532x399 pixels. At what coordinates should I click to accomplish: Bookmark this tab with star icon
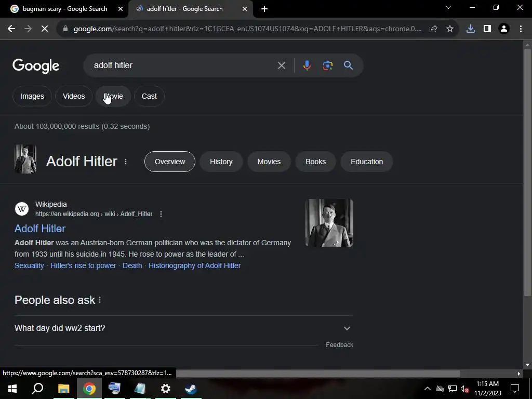click(x=450, y=29)
